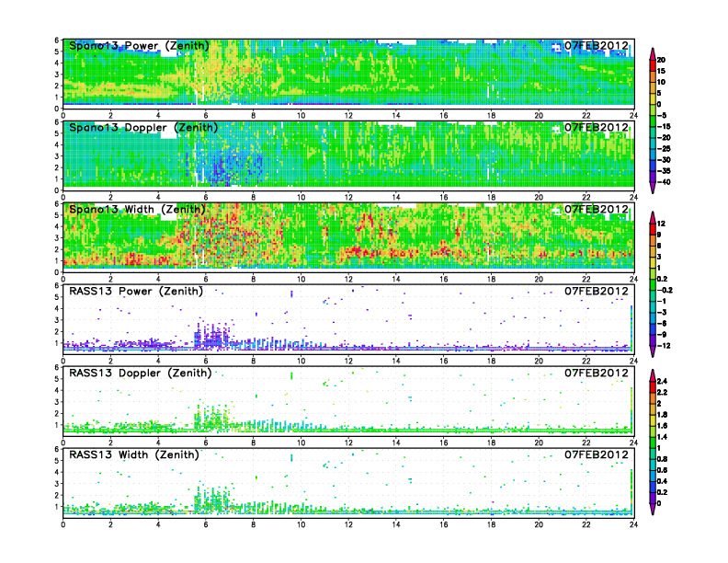Click x-axis tick '24' under RASS13 Width panel
Screen dimensions: 728x563
pyautogui.click(x=633, y=524)
